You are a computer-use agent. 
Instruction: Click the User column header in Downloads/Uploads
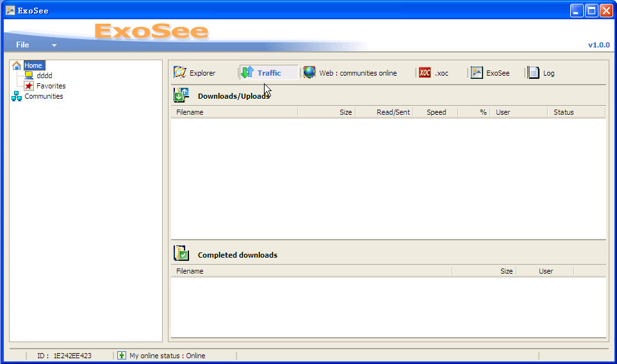pos(518,112)
